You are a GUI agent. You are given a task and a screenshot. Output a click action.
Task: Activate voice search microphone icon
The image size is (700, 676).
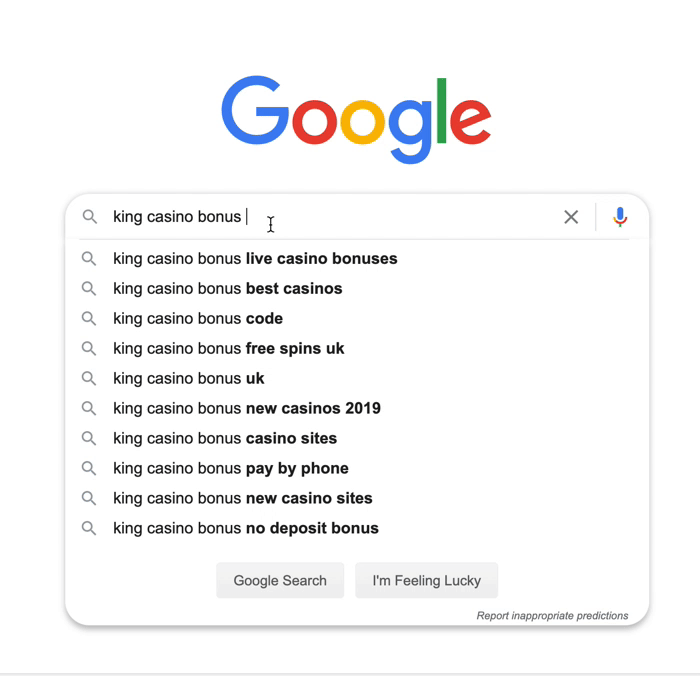[x=620, y=217]
